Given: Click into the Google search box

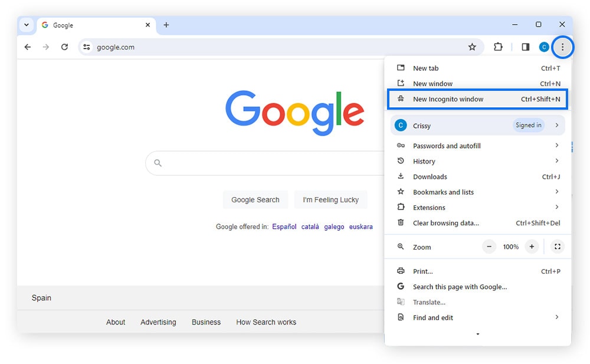Looking at the screenshot, I should click(265, 163).
